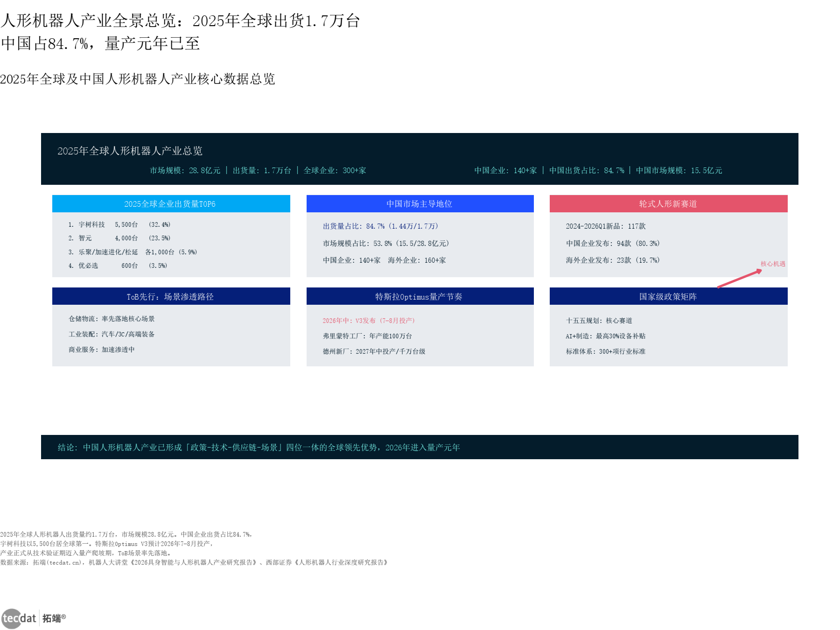Click the 市场规模: 28.8亿元 figure
Viewport: 840px width, 630px height.
(185, 170)
